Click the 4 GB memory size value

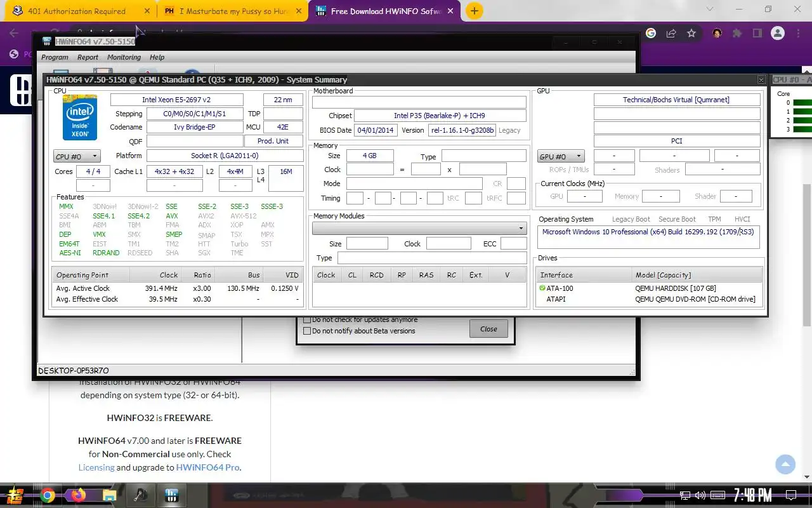pyautogui.click(x=370, y=156)
